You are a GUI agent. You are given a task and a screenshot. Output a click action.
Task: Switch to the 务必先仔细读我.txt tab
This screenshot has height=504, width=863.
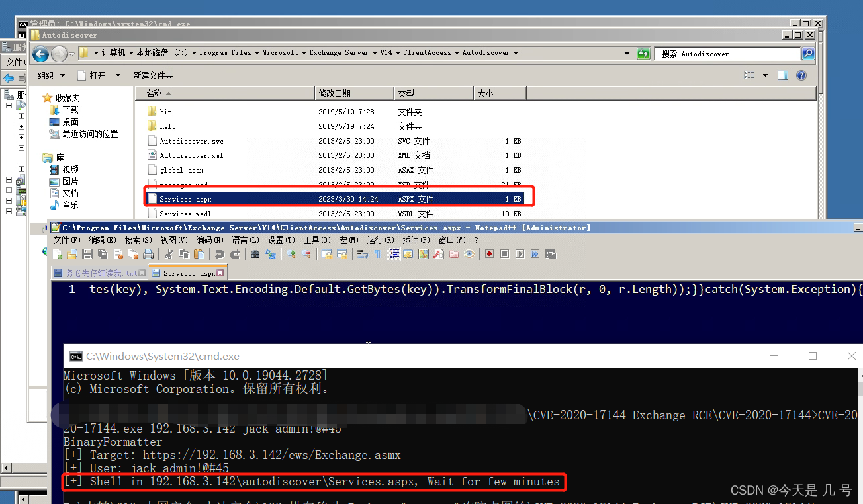pos(99,273)
